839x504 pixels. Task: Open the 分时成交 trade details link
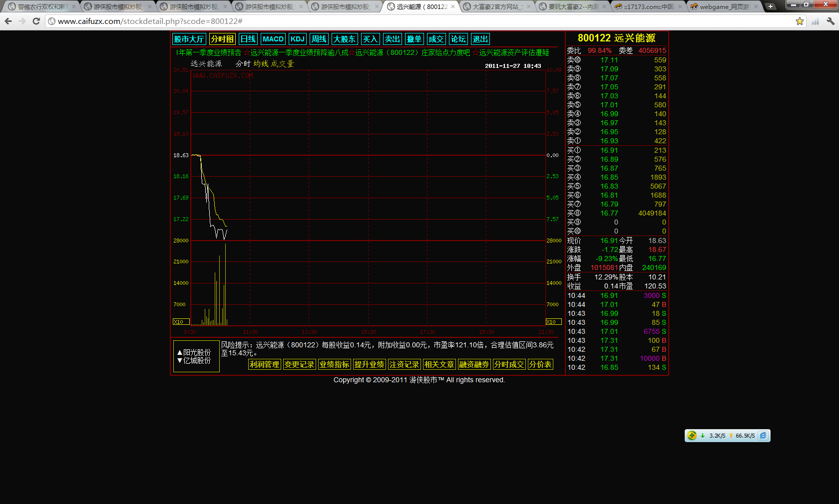pos(509,365)
